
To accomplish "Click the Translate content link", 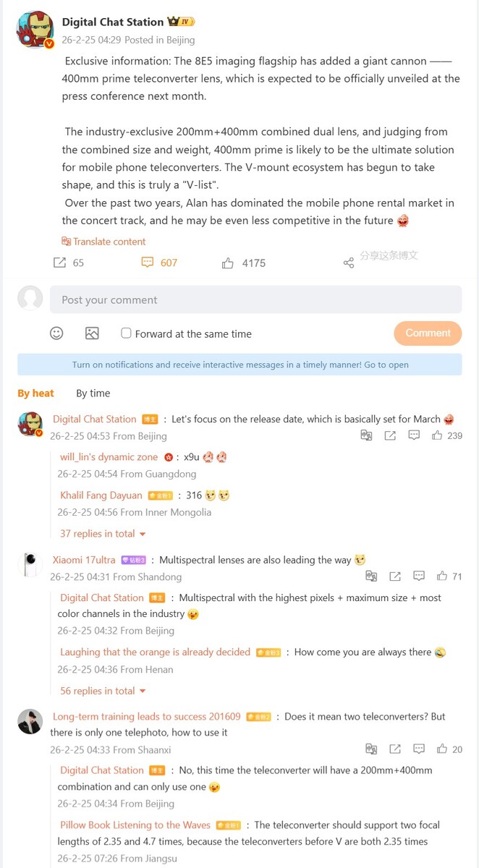I will tap(104, 242).
